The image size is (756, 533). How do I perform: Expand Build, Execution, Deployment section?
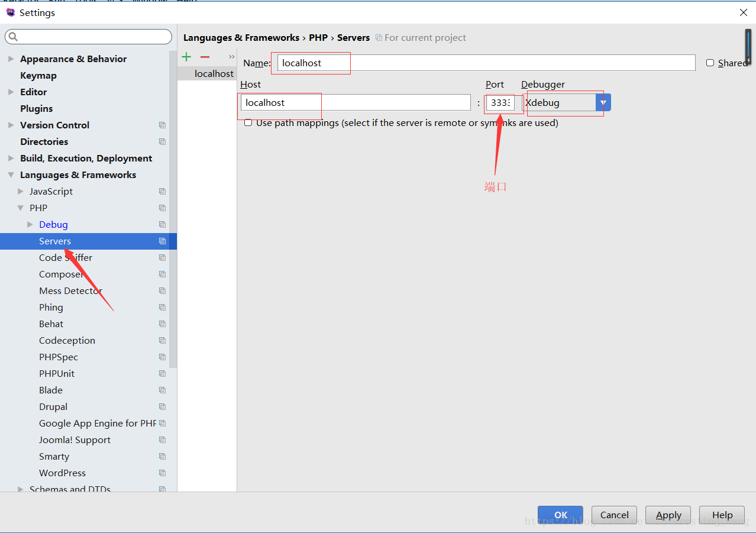(x=11, y=159)
